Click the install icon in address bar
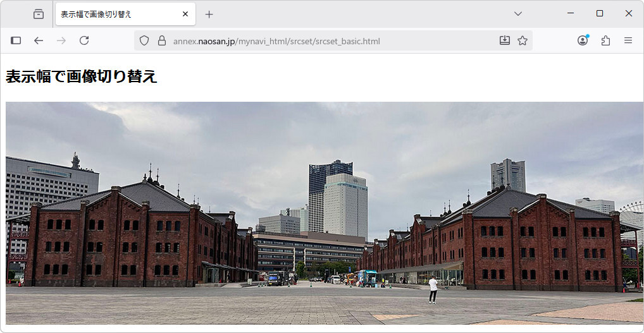Screen dimensions: 644x333 (x=504, y=40)
